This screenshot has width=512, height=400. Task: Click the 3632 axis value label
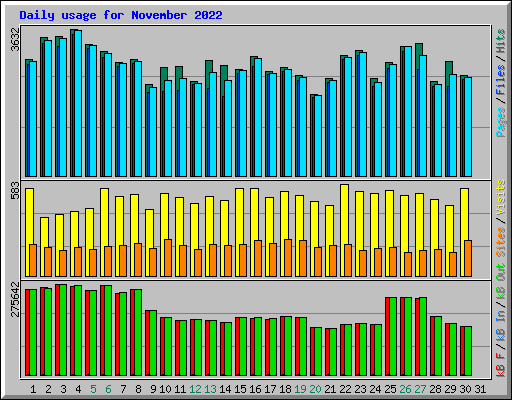(x=15, y=39)
